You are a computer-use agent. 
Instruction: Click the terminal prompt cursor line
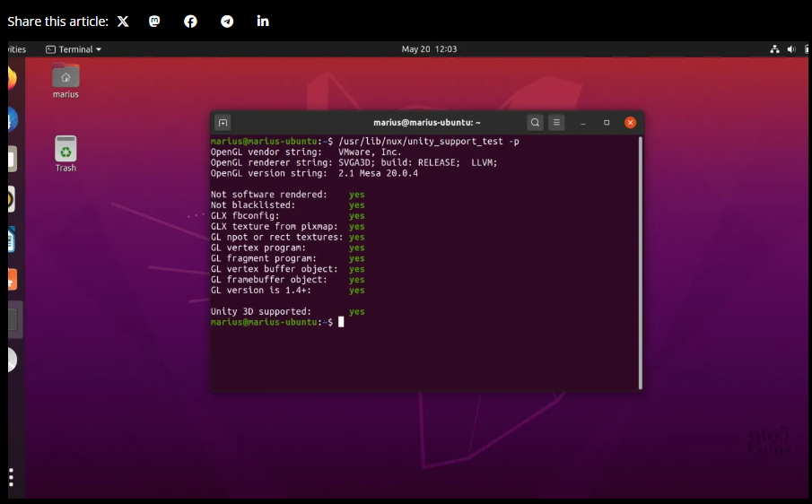277,322
